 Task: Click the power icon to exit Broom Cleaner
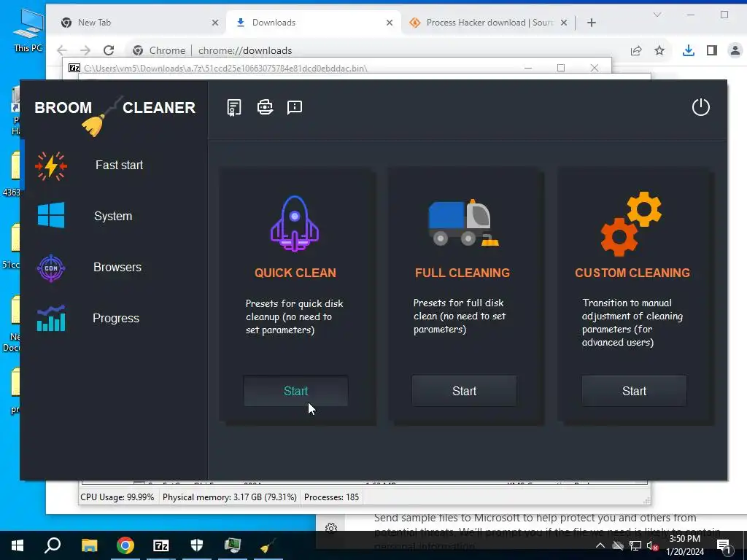701,107
